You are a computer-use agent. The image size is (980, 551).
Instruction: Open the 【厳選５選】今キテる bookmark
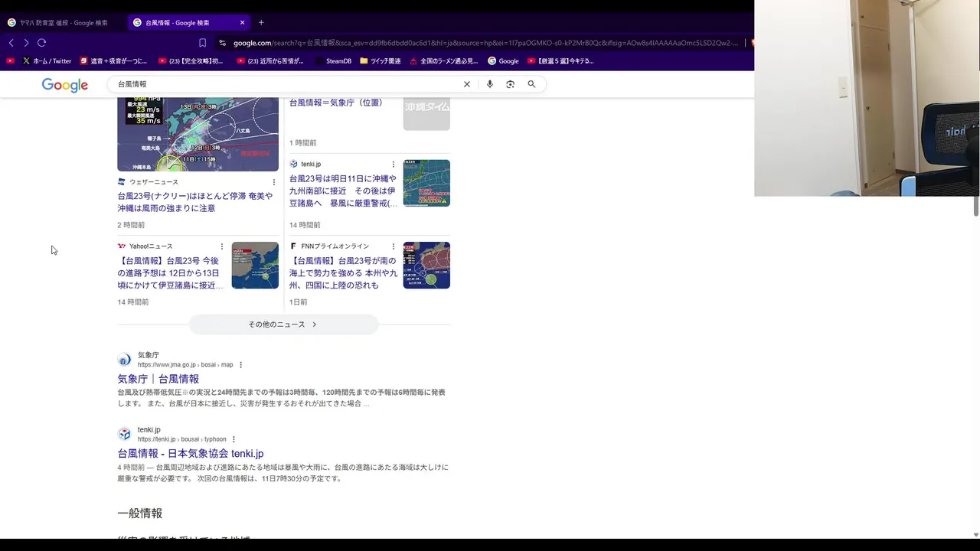(x=560, y=60)
